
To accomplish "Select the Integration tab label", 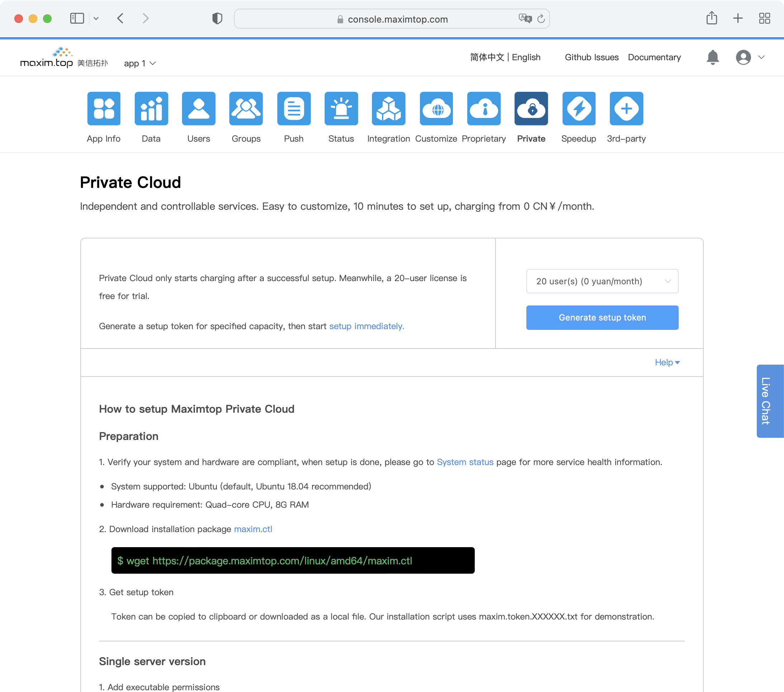I will (x=388, y=138).
